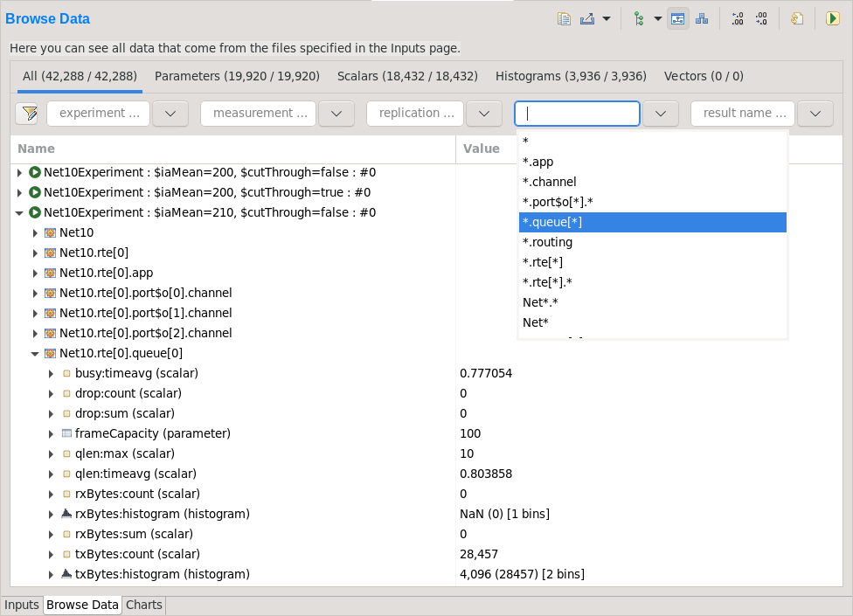Collapse the iaMean=210 cutThrough=false run

point(19,213)
